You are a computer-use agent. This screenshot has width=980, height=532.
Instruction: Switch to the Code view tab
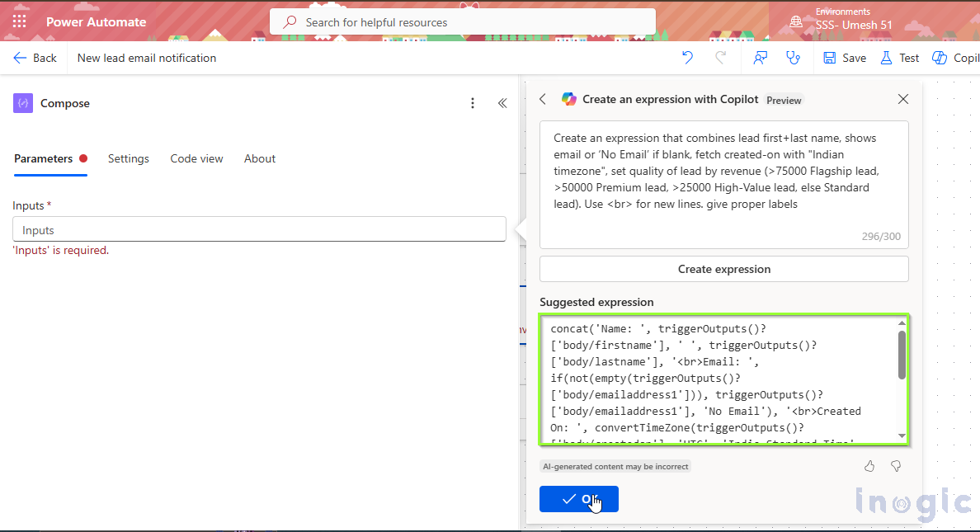click(x=196, y=158)
